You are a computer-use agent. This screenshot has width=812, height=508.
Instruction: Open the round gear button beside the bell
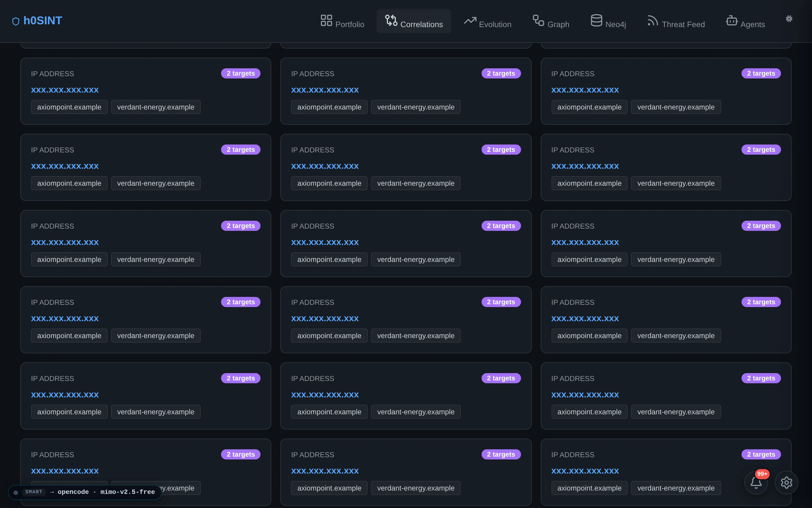(786, 483)
